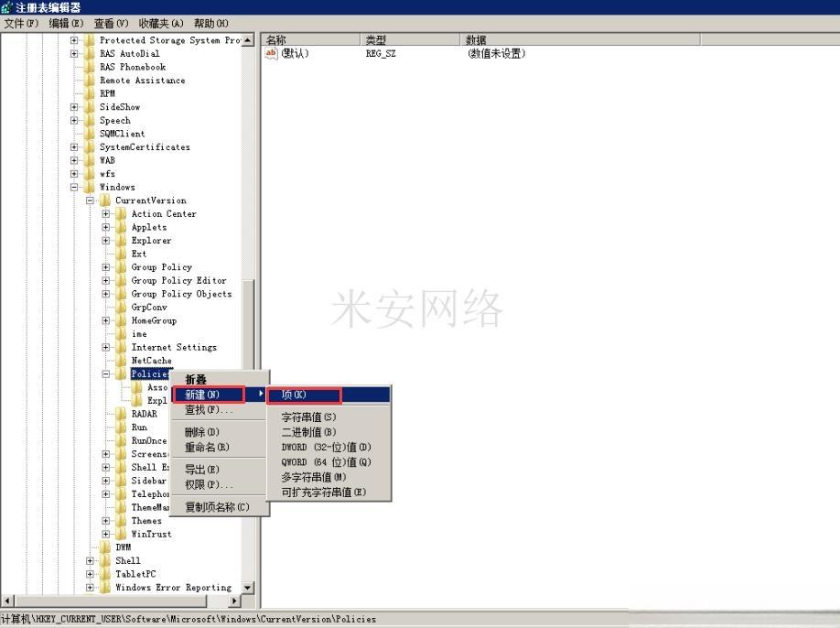Open the 收藏夹(A) menu
Image resolution: width=840 pixels, height=628 pixels.
pos(161,24)
